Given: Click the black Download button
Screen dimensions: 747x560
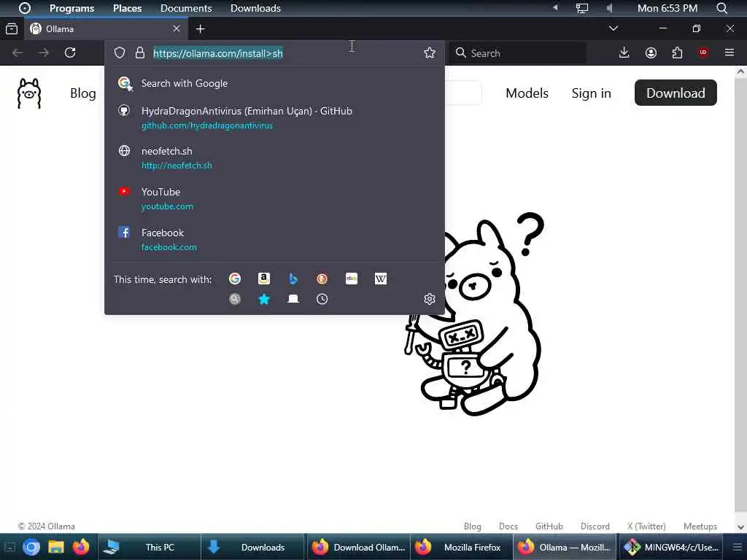Looking at the screenshot, I should coord(676,93).
